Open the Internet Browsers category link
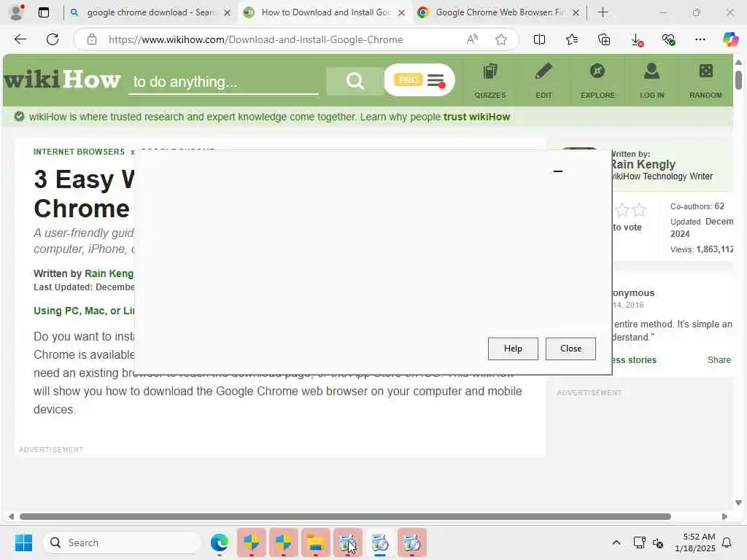The image size is (747, 560). coord(79,152)
